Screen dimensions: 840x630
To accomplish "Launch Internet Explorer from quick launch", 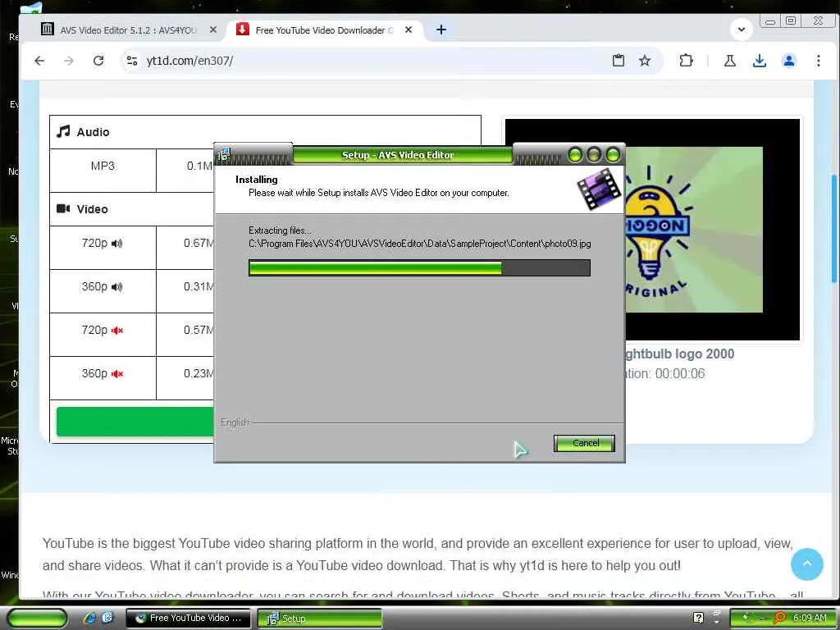I will tap(90, 618).
